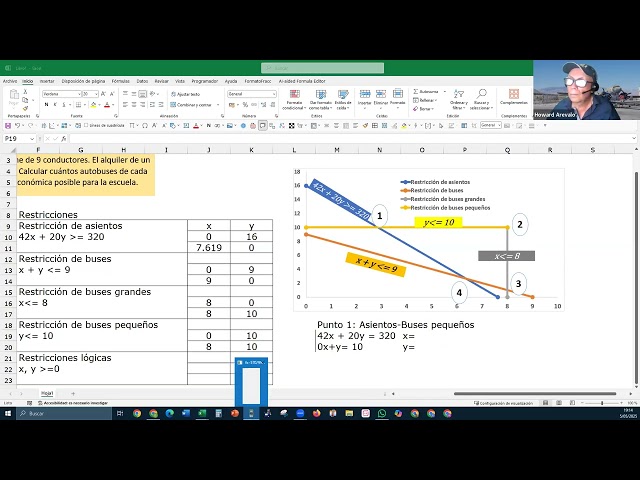
Task: Open font color dropdown arrow
Action: [x=113, y=105]
